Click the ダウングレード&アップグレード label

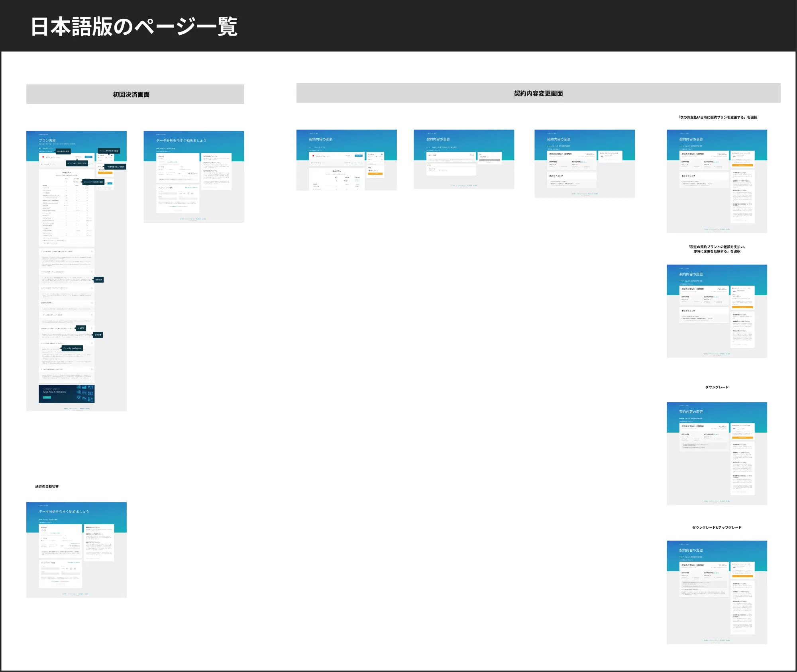tap(717, 527)
